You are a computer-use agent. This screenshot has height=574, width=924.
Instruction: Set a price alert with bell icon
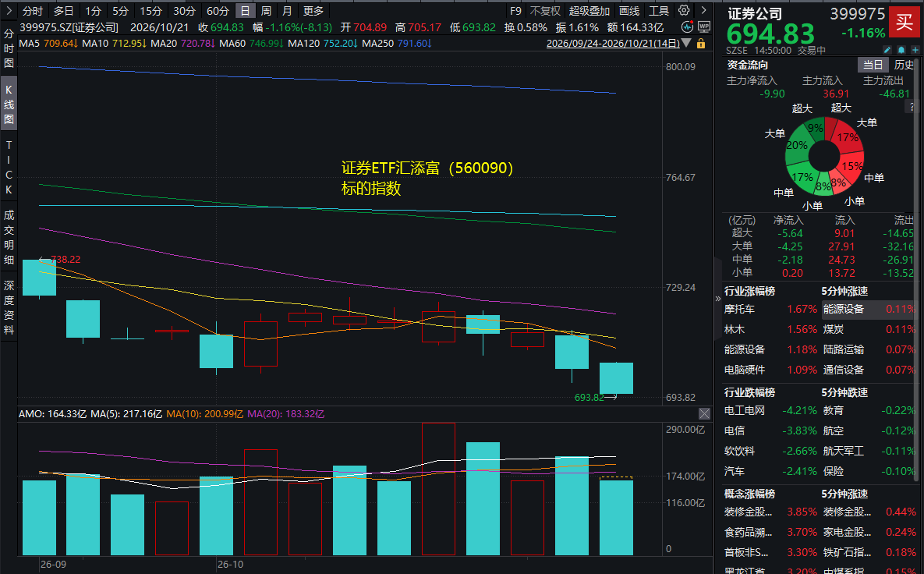[x=901, y=51]
